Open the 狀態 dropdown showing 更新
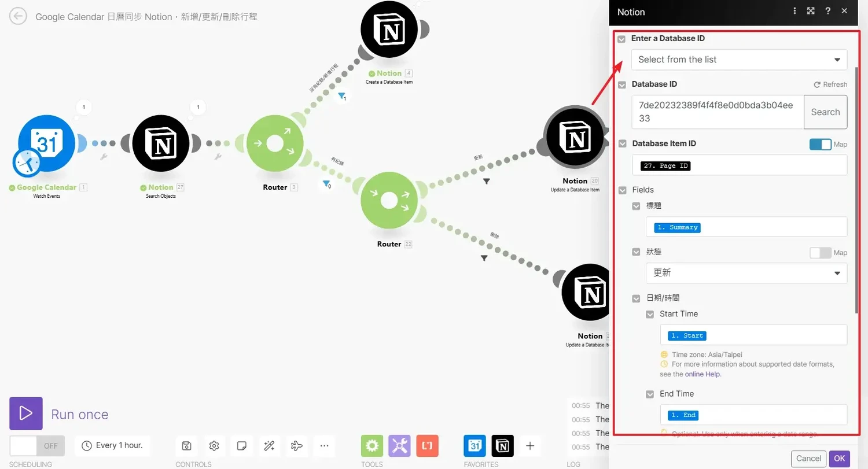 746,273
